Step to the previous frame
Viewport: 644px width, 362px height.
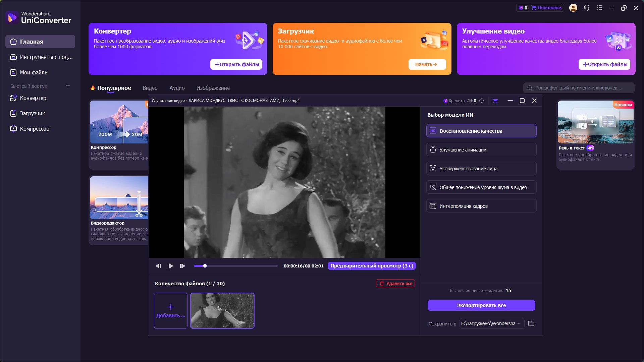[x=158, y=266]
